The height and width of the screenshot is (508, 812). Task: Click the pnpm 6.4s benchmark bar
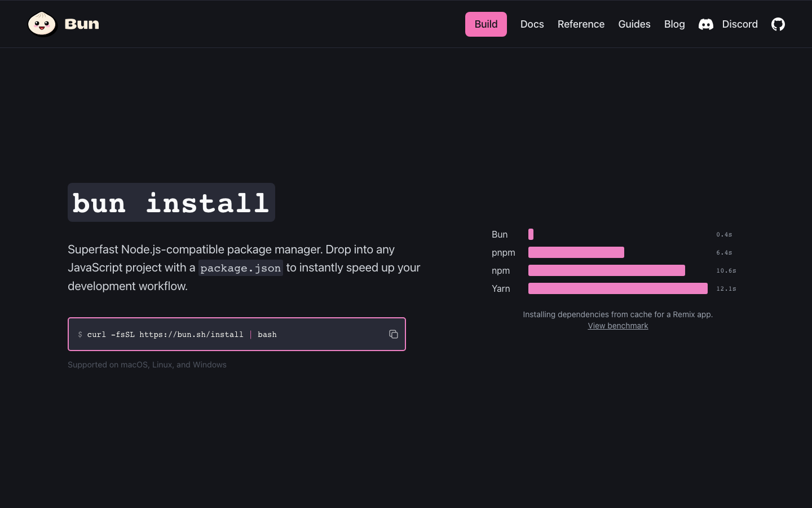point(576,252)
